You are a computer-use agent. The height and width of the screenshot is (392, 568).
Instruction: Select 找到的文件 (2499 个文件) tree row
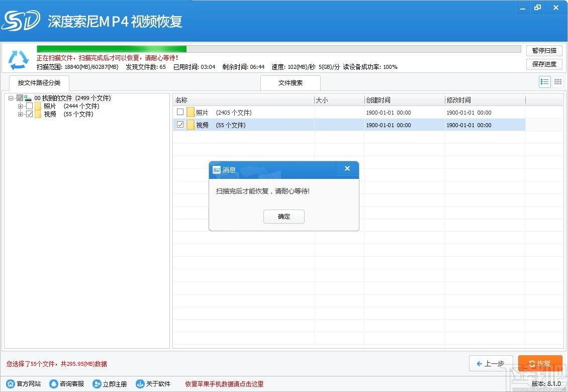coord(73,98)
